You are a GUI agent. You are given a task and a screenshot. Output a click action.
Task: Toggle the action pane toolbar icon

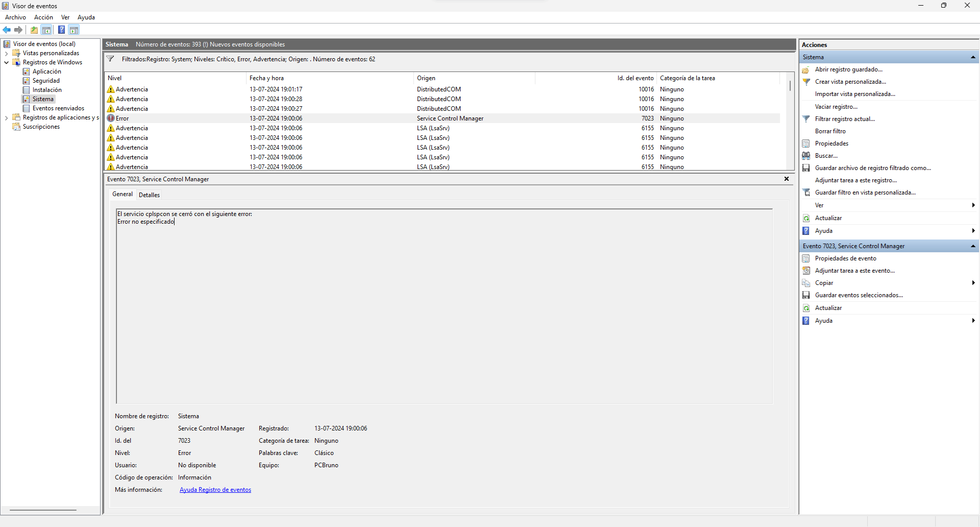74,30
